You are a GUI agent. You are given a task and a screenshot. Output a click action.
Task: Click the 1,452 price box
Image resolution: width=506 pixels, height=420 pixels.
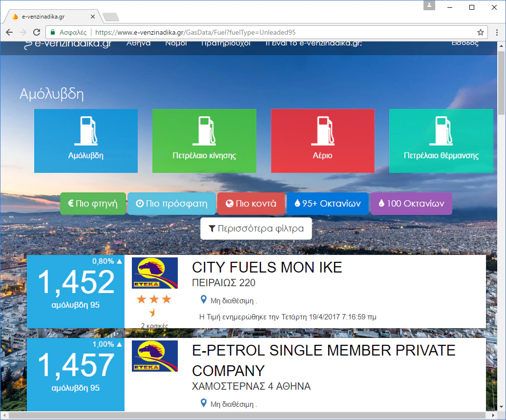click(76, 292)
